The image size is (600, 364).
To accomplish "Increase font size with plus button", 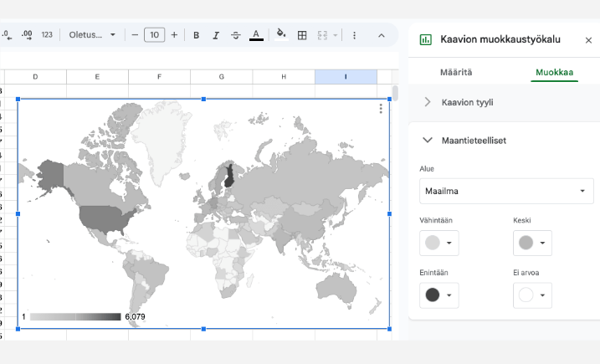I will pyautogui.click(x=174, y=35).
